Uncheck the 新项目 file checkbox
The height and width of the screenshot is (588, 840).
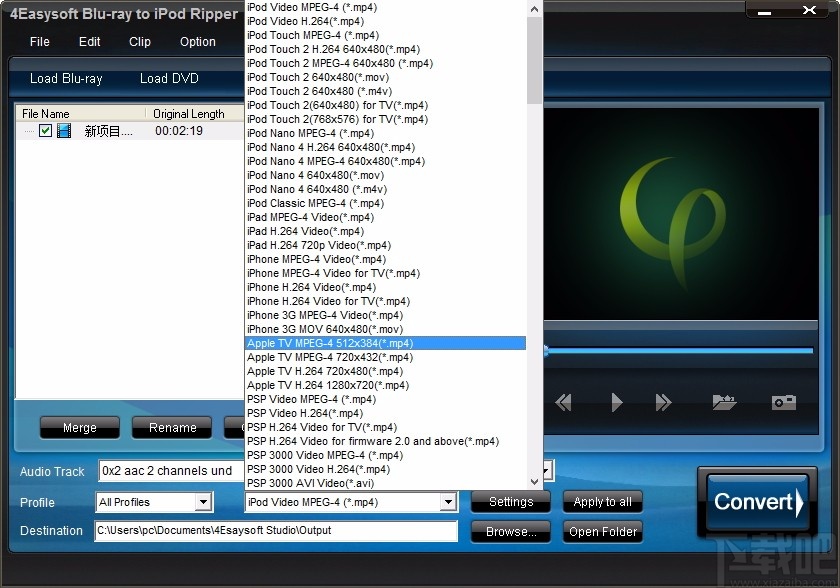coord(45,130)
